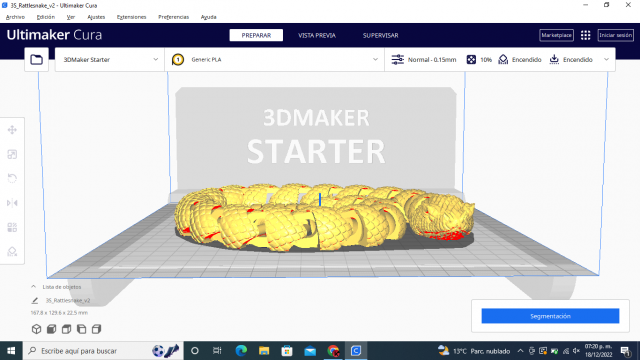Open the application switcher grid icon
The image size is (640, 360).
coord(585,35)
